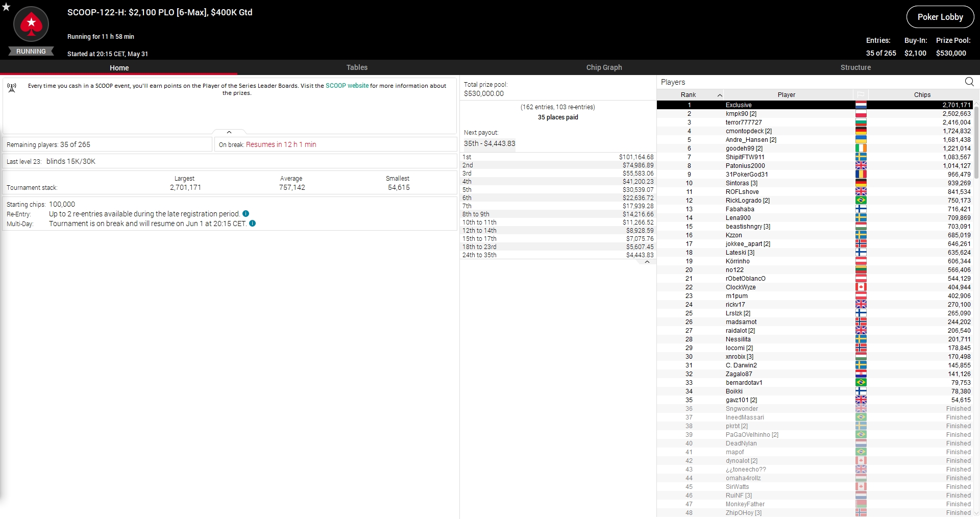Select player row xnrobix [3]
Viewport: 980px width, 519px height.
[x=815, y=357]
